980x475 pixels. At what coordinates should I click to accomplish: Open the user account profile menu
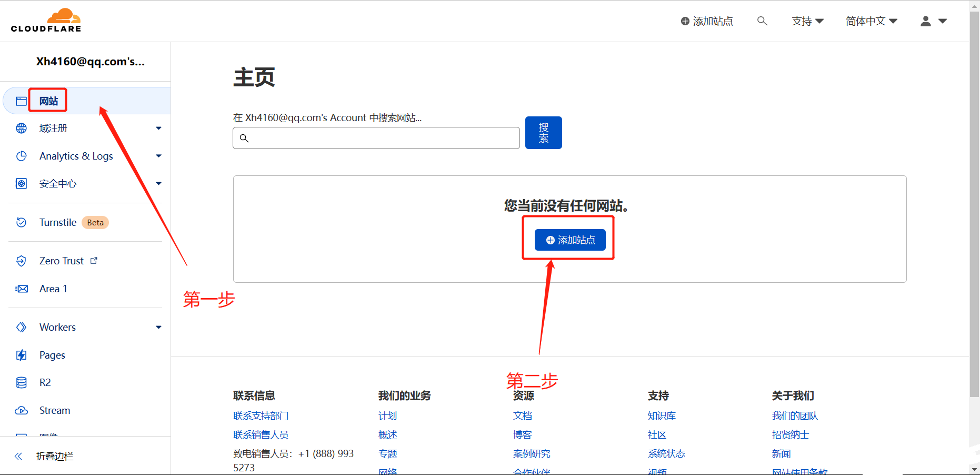[934, 21]
